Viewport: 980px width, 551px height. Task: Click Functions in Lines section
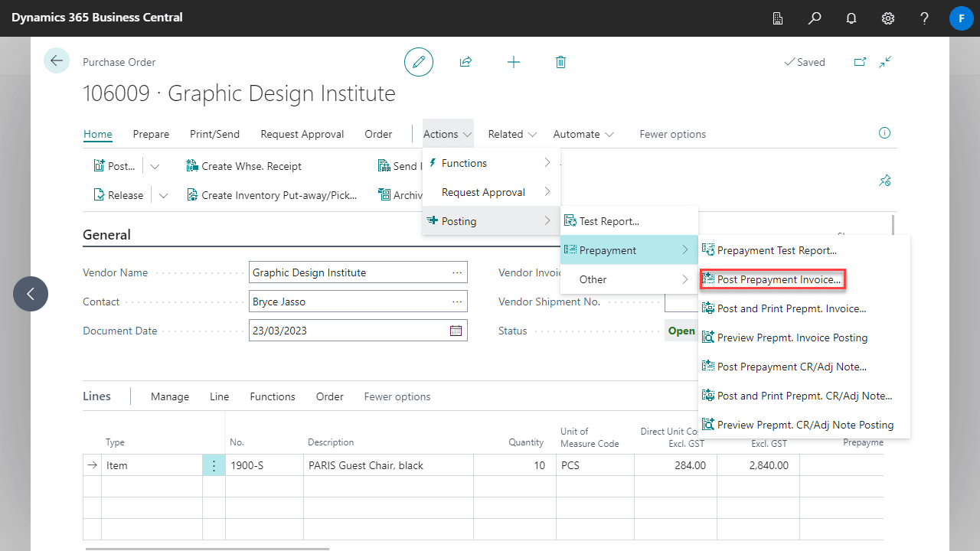273,396
